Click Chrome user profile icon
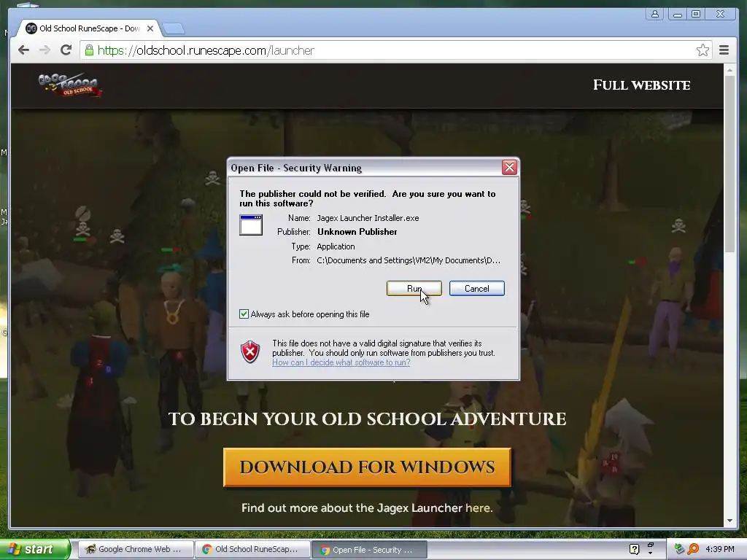The image size is (747, 560). pos(655,15)
